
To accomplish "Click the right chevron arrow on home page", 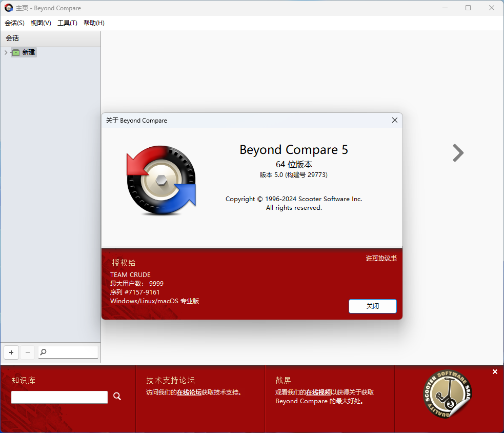I will pyautogui.click(x=458, y=153).
